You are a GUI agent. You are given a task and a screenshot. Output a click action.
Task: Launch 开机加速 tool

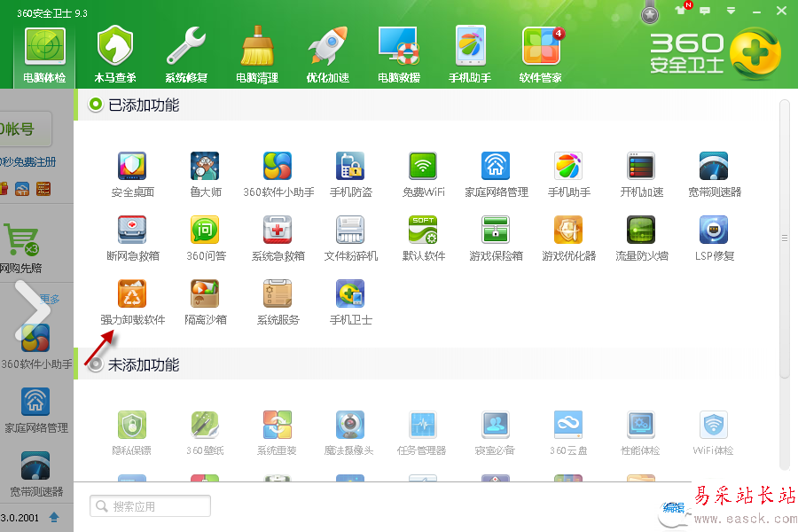642,175
